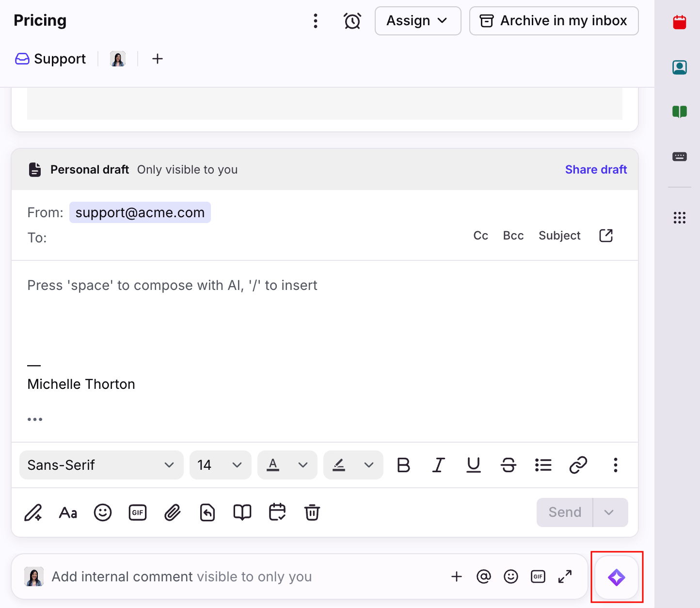Open the calendar scheduling icon in toolbar
700x608 pixels.
277,512
